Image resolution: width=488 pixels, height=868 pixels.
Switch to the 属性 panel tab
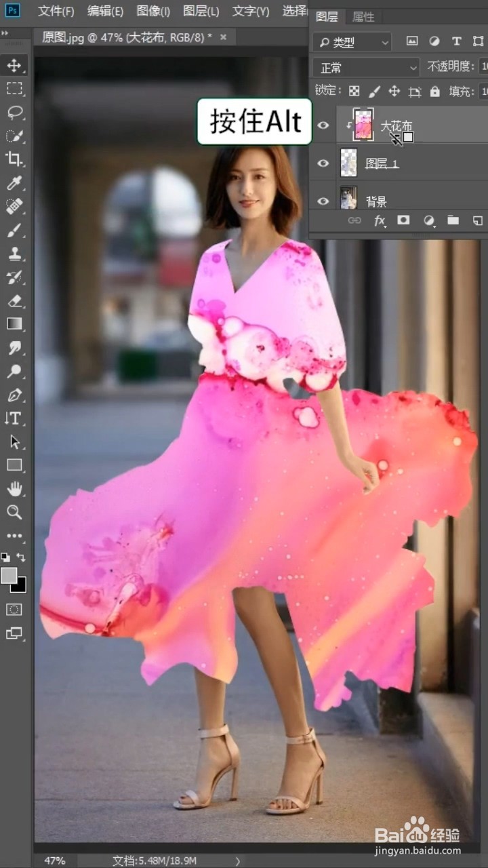[363, 17]
